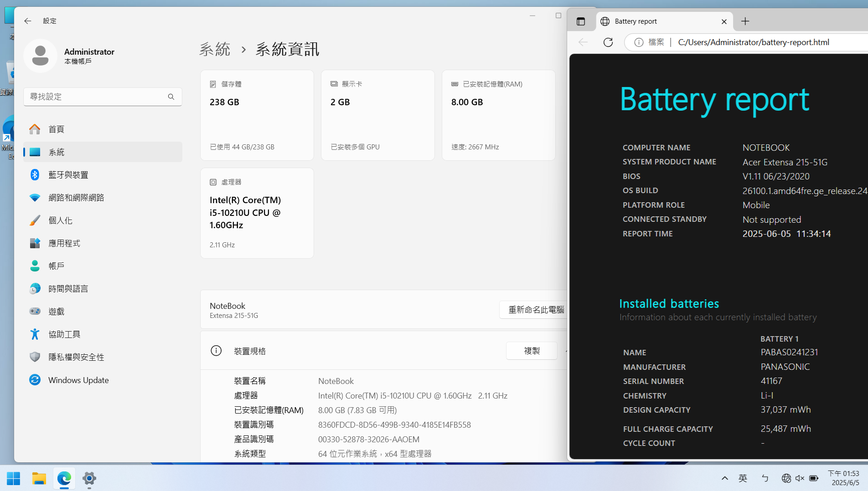Open the 已安裝記憶體(RAM) card

pyautogui.click(x=499, y=115)
